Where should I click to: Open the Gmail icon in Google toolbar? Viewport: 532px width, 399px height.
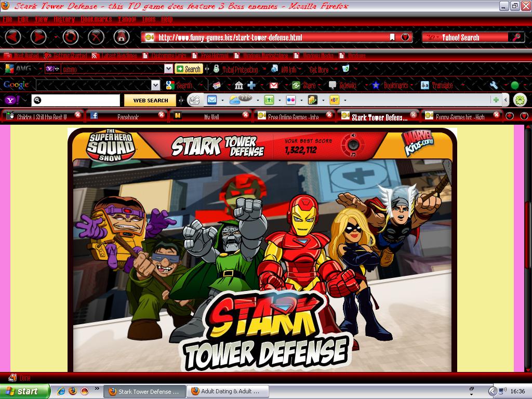[x=273, y=85]
